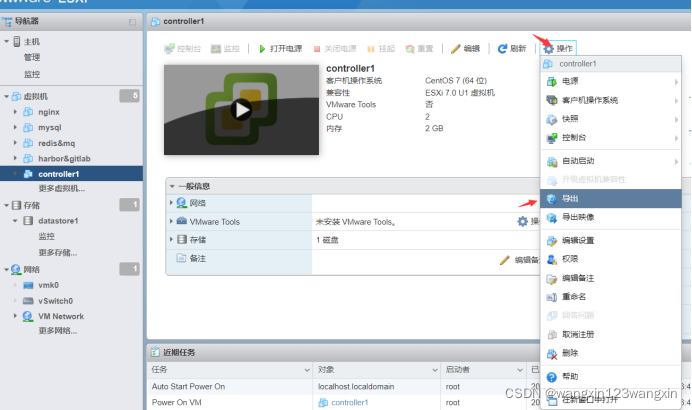This screenshot has width=692, height=410.
Task: Open the 客户机操作系统 guest OS submenu
Action: coord(611,101)
